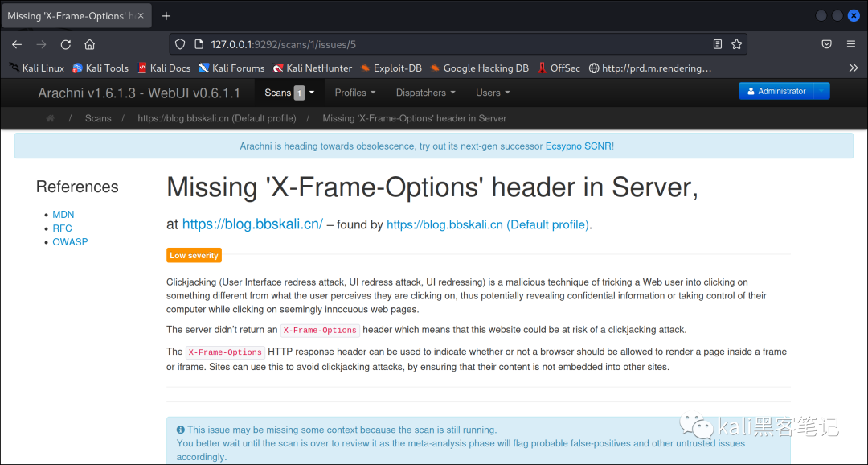Open Firefox hamburger application menu
This screenshot has height=465, width=868.
pyautogui.click(x=851, y=44)
